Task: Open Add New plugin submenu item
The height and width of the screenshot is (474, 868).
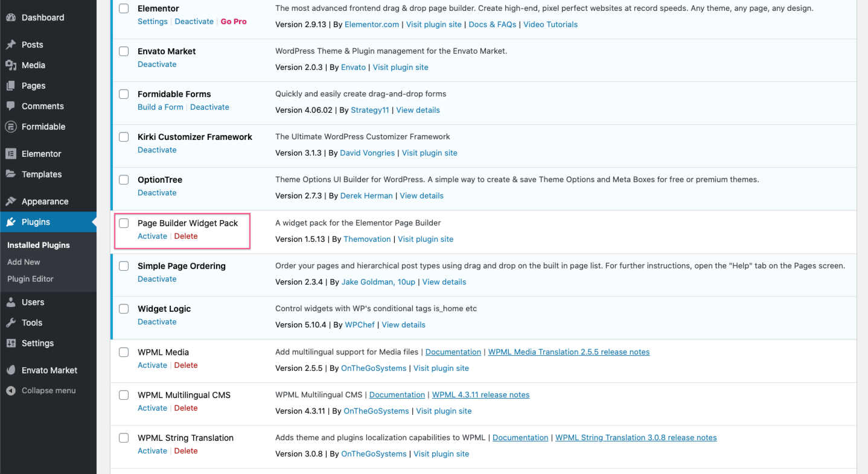Action: [24, 262]
